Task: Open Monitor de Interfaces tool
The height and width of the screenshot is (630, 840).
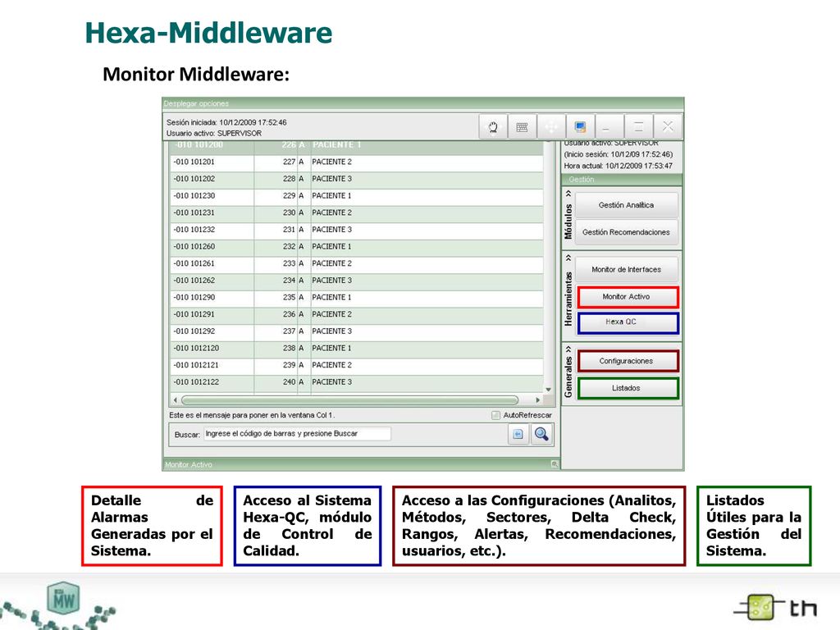Action: pyautogui.click(x=626, y=269)
